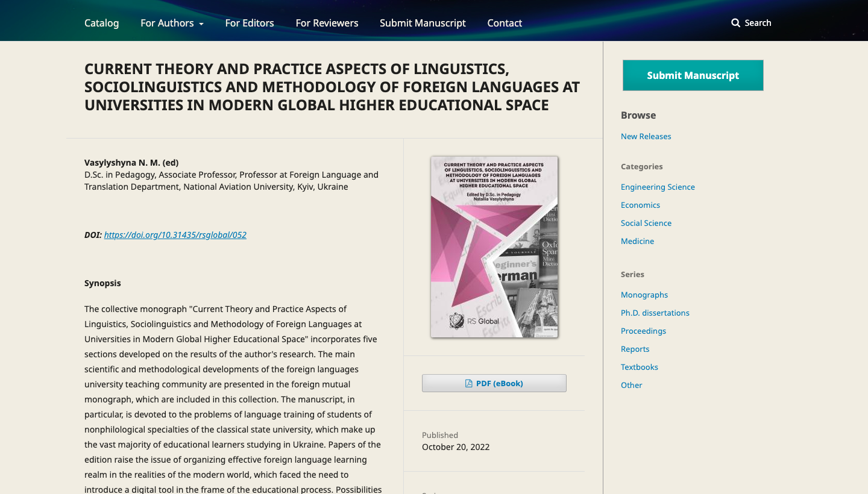Expand the For Authors dropdown caret
This screenshot has width=868, height=494.
pos(201,24)
